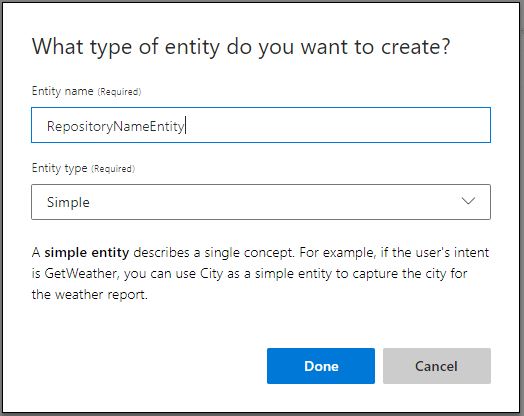The height and width of the screenshot is (416, 524).
Task: Select the 'Simple' value in the dropdown
Action: [x=69, y=202]
